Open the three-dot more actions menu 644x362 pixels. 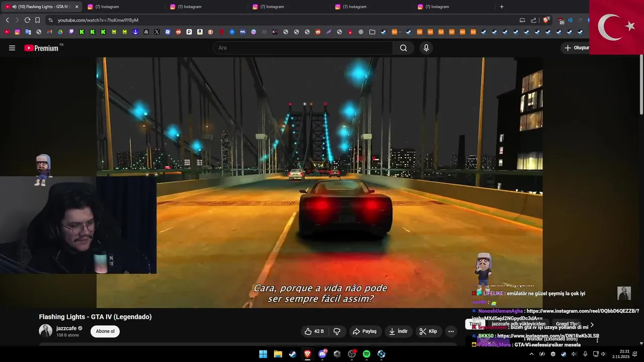coord(451,331)
